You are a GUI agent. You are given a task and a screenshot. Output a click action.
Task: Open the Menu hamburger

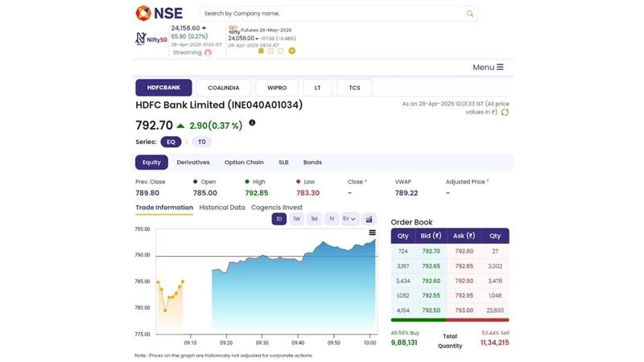[x=488, y=68]
